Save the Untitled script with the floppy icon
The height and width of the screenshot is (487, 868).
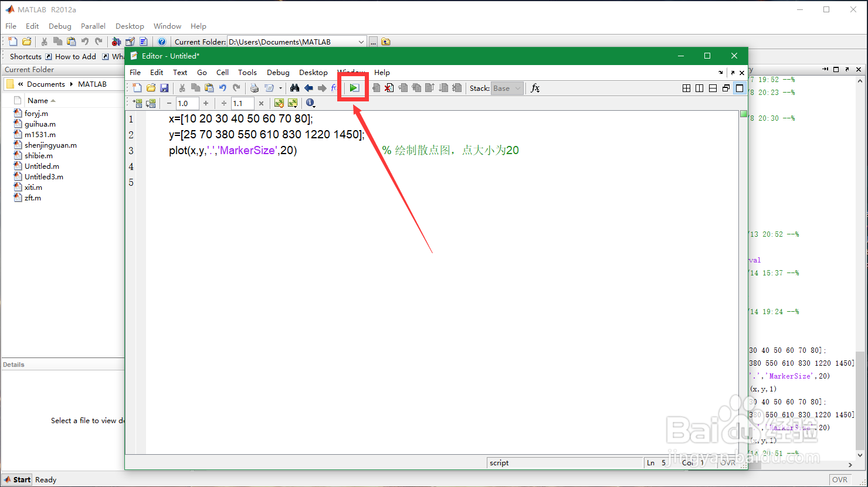pos(164,88)
